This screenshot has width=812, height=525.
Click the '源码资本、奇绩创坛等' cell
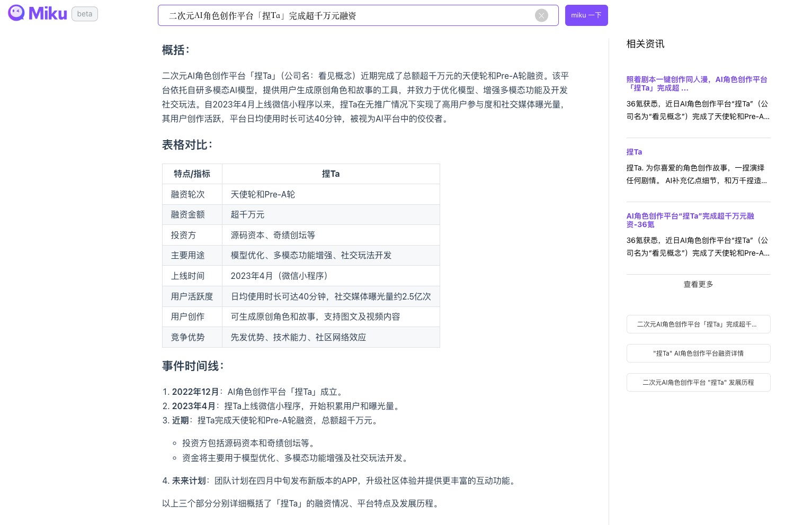point(331,235)
